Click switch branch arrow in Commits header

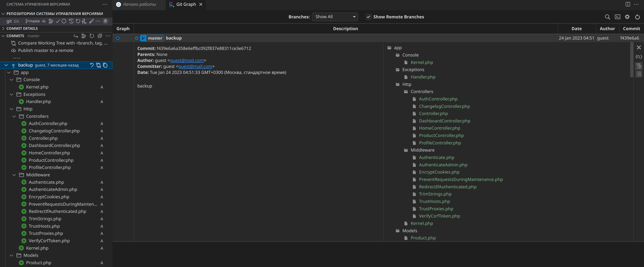coord(76,36)
